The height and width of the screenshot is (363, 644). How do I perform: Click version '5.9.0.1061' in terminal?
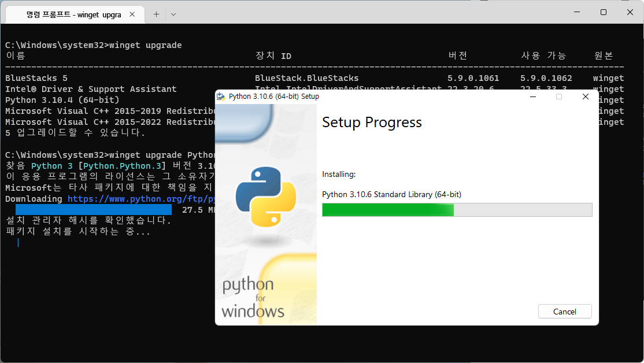click(x=473, y=78)
